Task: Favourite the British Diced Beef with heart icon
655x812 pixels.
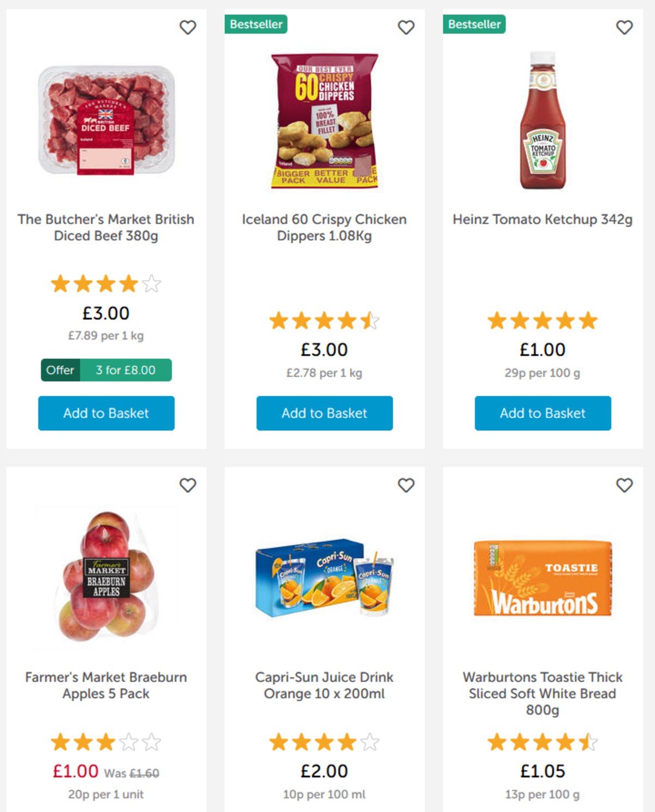Action: (188, 27)
